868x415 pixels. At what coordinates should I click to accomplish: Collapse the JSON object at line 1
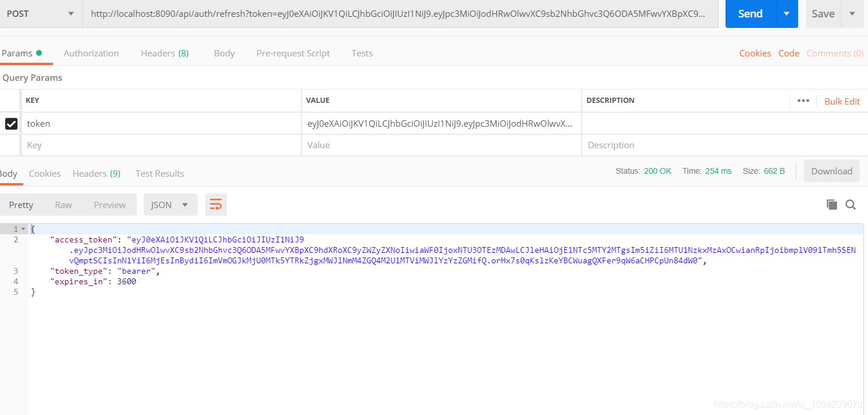click(23, 229)
